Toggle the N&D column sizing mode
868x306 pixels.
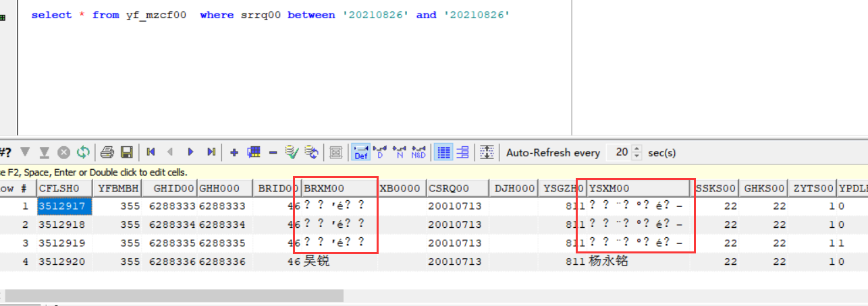pyautogui.click(x=418, y=152)
